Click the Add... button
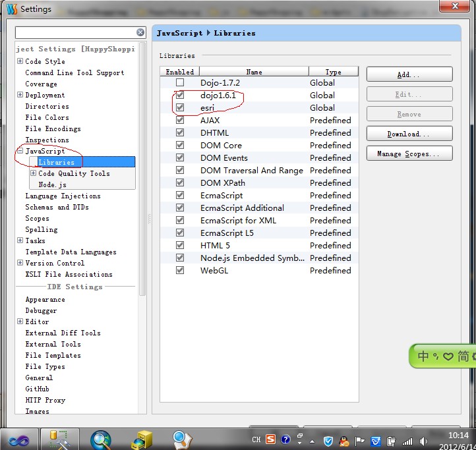The height and width of the screenshot is (450, 476). [409, 74]
